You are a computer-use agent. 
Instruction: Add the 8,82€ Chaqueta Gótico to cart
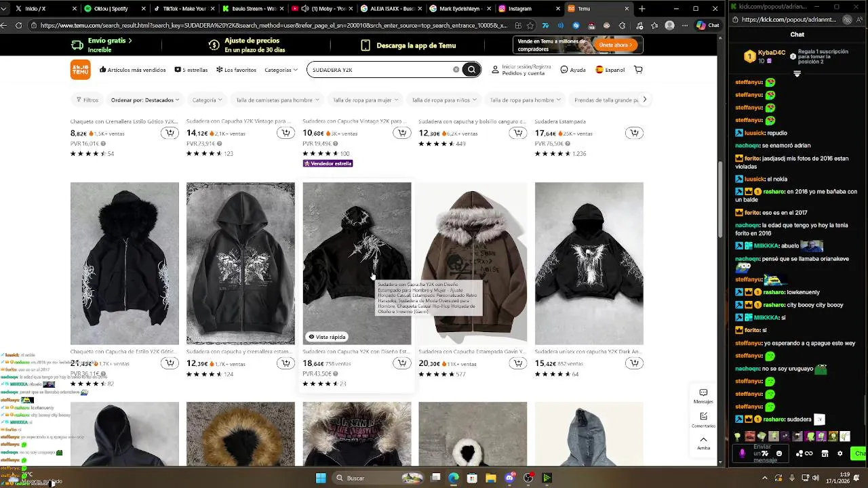[x=170, y=133]
